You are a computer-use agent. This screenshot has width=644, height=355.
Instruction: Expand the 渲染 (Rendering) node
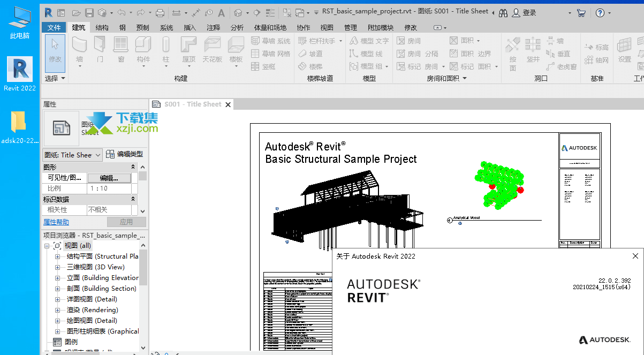[57, 310]
